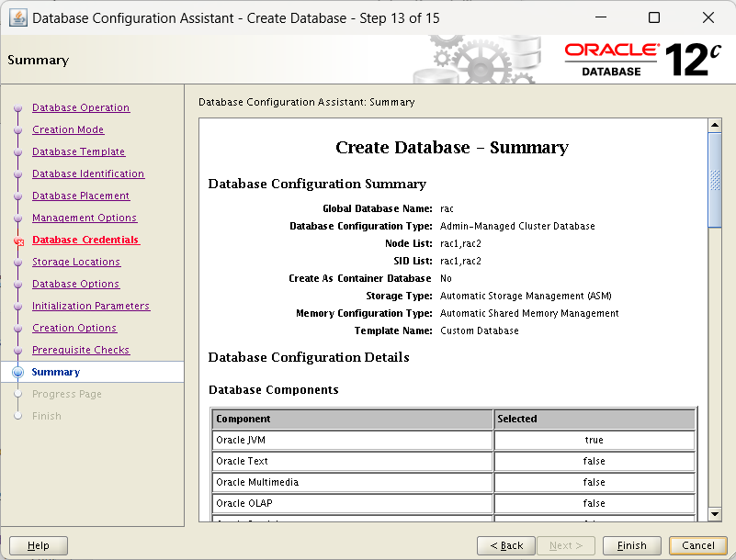Click the vertical scrollbar thumb
Image resolution: width=736 pixels, height=560 pixels.
pyautogui.click(x=715, y=180)
